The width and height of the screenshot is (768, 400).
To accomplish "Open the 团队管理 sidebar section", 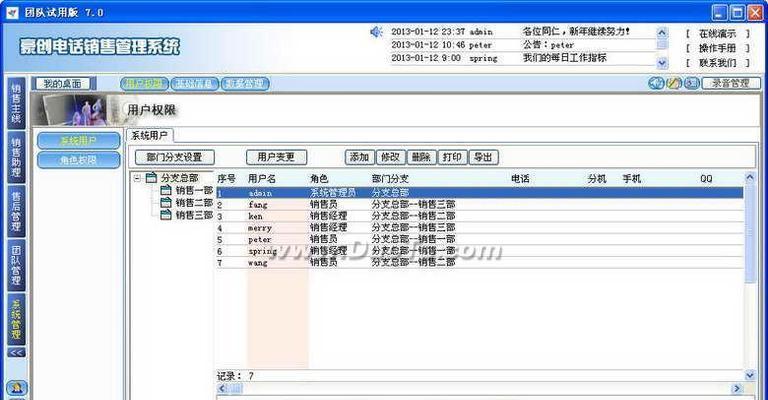I will [x=16, y=265].
